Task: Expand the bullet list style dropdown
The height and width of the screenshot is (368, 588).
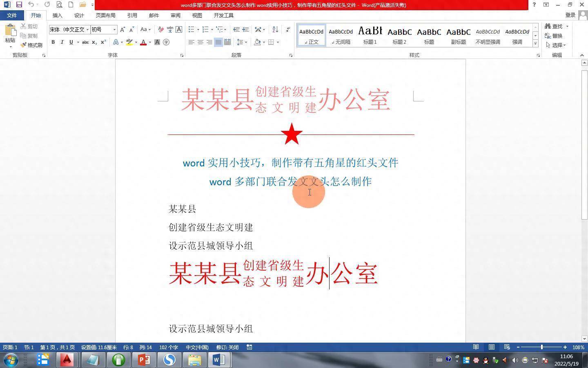Action: point(198,29)
